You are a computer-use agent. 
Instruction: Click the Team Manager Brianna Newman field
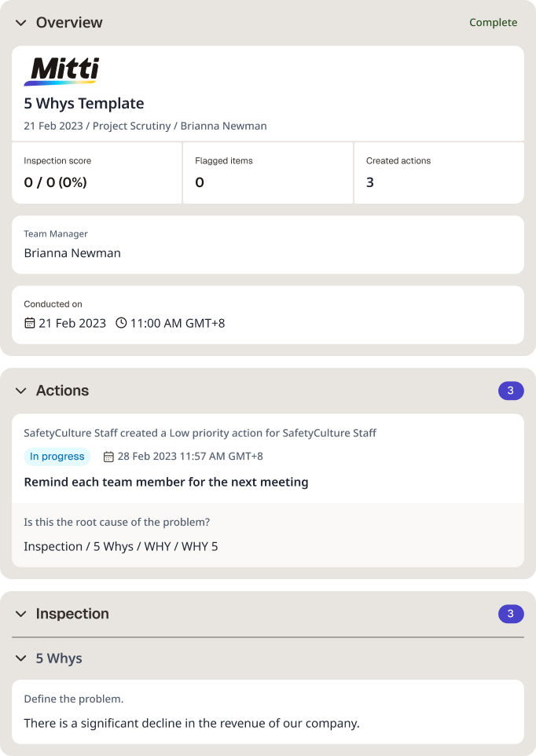268,245
